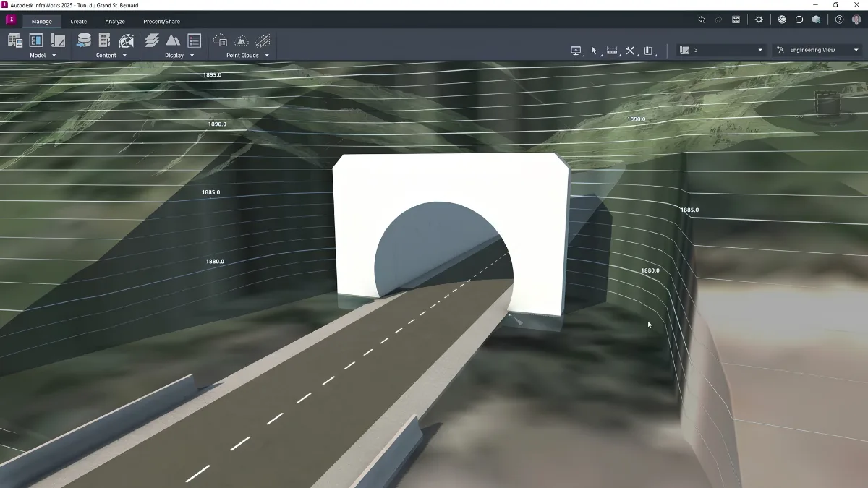Click the Application Options gear icon
868x488 pixels.
click(759, 20)
